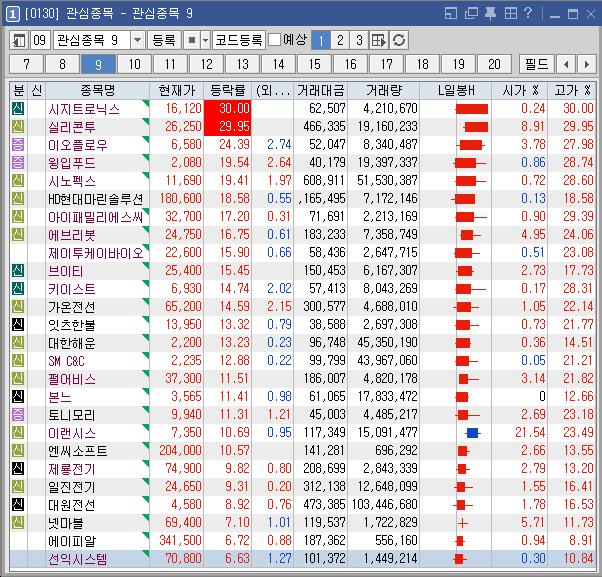Click the window number 1 icon

[12, 14]
